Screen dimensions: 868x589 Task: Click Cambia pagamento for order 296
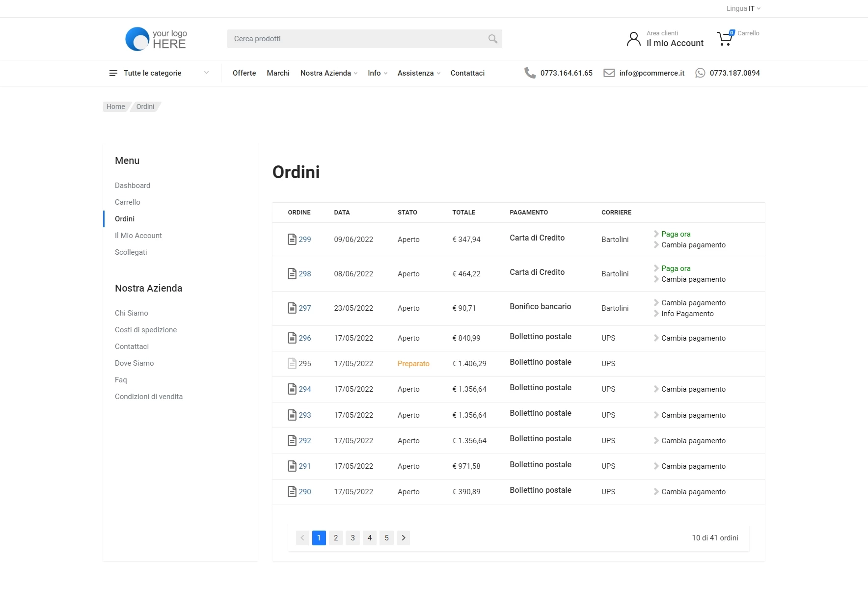[693, 338]
